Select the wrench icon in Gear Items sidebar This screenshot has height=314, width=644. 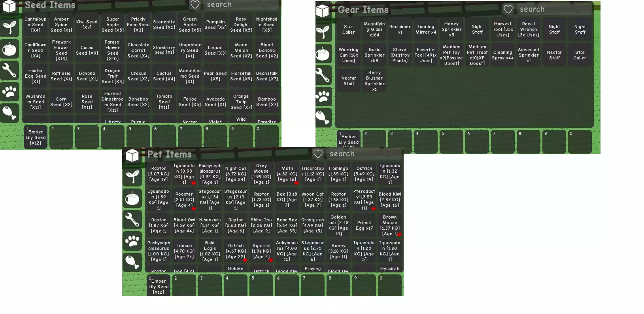pyautogui.click(x=323, y=75)
